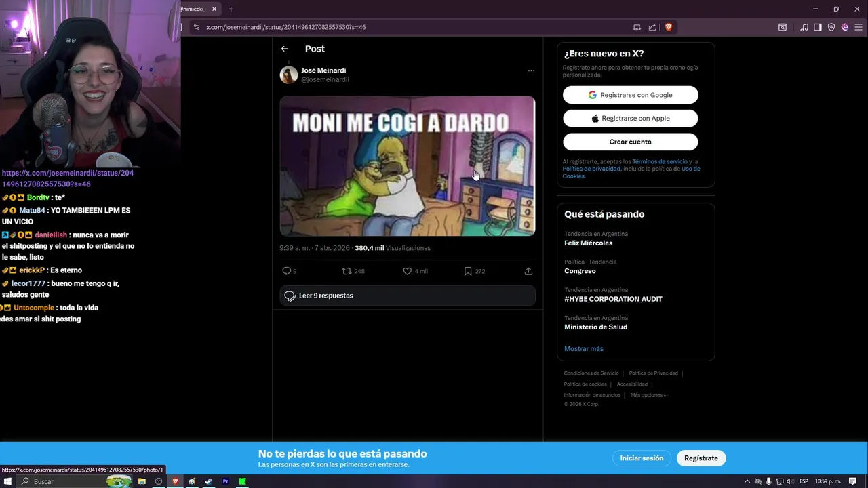Viewport: 868px width, 488px height.
Task: Open volume control in system tray
Action: click(x=789, y=481)
